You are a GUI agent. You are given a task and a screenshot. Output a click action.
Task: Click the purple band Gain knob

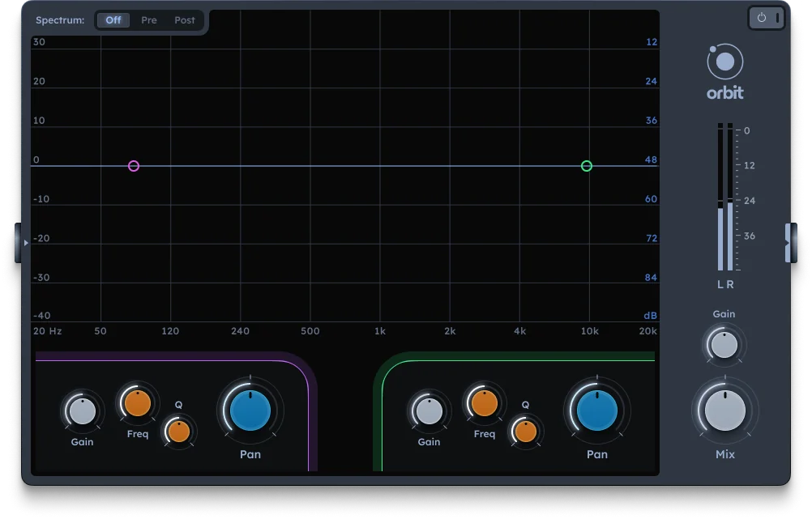[x=82, y=412]
